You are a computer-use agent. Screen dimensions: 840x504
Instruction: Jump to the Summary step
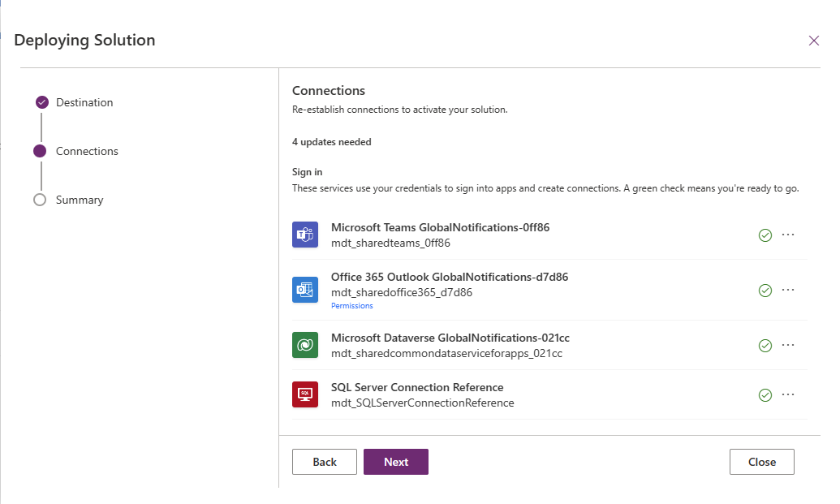click(x=80, y=200)
